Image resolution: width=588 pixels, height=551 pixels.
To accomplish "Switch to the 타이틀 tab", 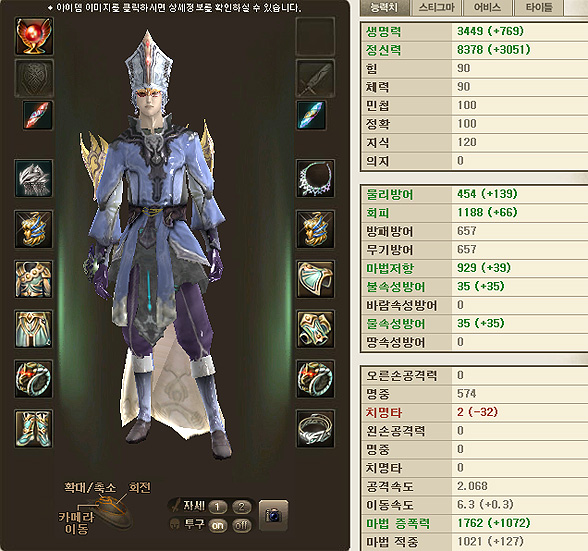I will pyautogui.click(x=539, y=8).
